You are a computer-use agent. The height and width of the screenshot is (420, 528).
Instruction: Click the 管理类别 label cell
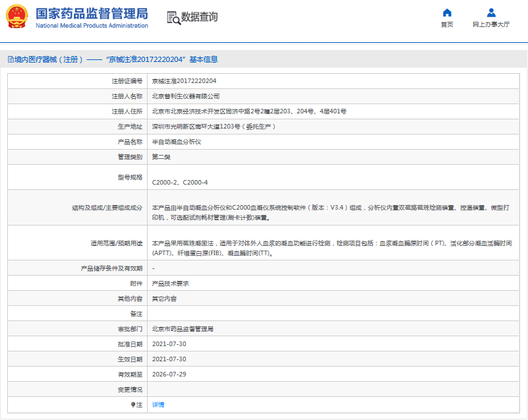tap(77, 157)
